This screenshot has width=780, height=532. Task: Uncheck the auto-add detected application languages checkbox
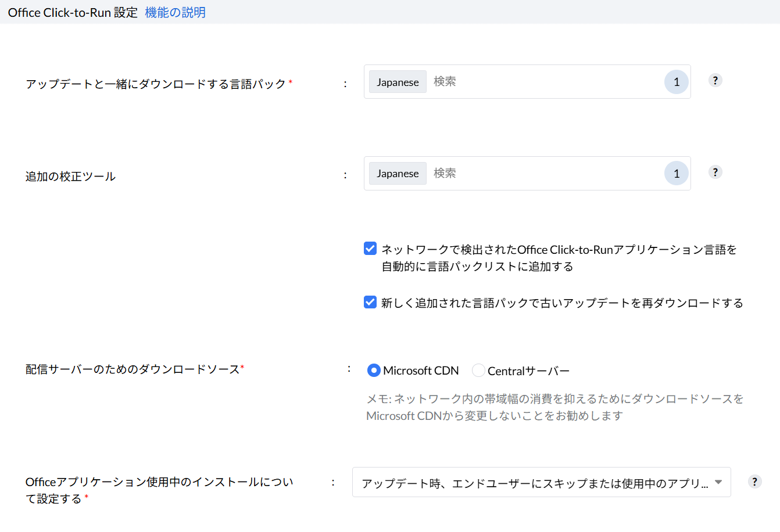coord(370,249)
